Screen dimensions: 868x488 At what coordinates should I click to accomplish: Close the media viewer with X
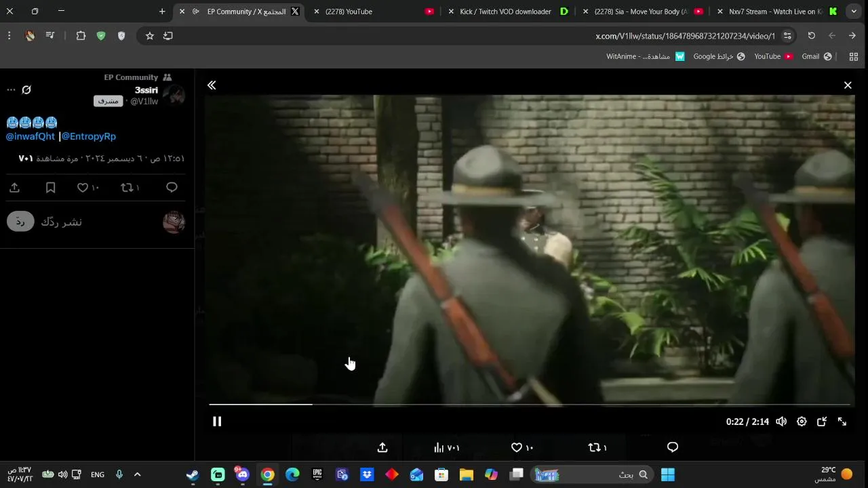click(848, 85)
